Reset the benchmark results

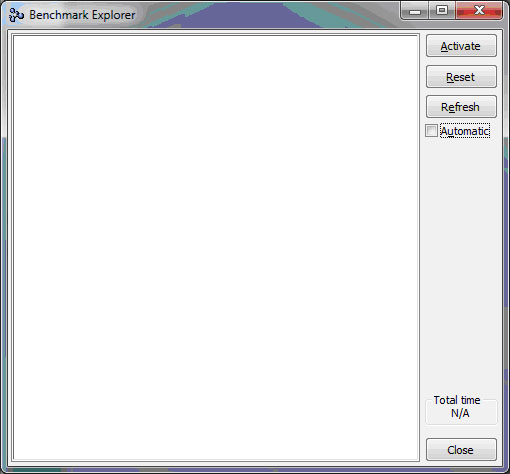tap(461, 77)
